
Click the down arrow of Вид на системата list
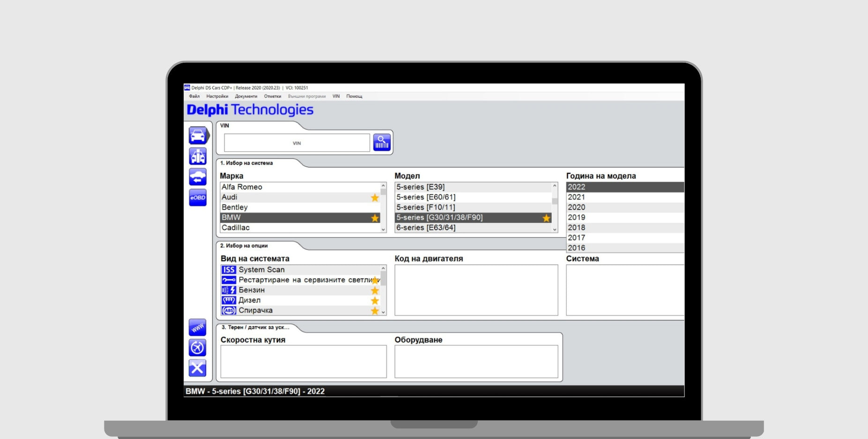(x=383, y=312)
